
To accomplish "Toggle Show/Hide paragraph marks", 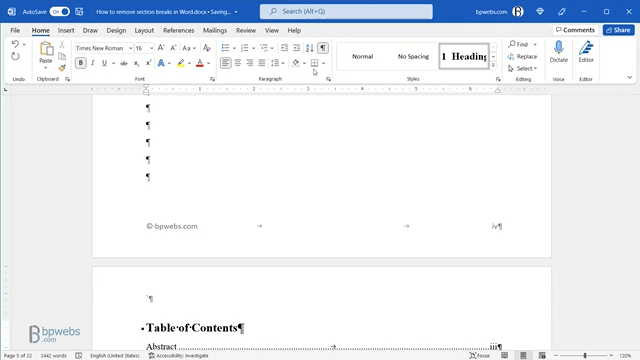I will tap(323, 48).
